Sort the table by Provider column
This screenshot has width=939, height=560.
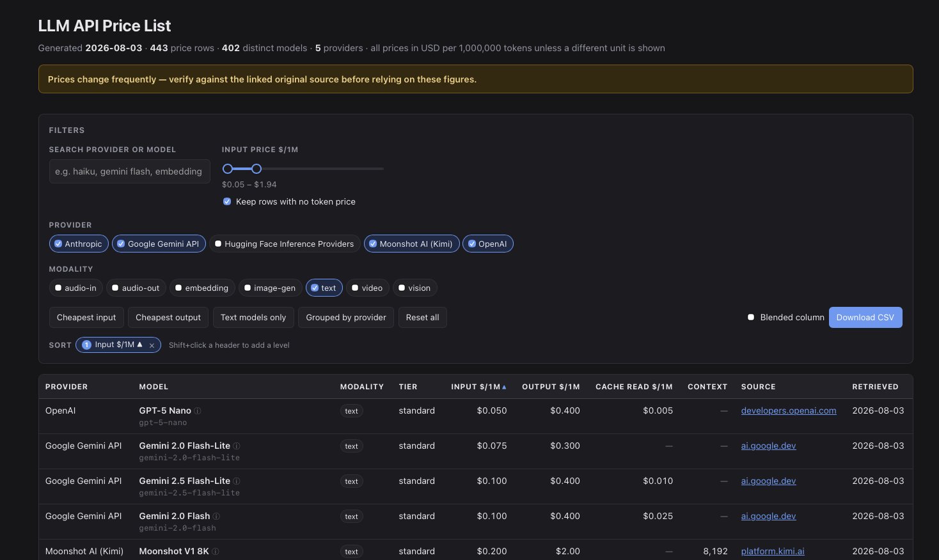pyautogui.click(x=67, y=387)
